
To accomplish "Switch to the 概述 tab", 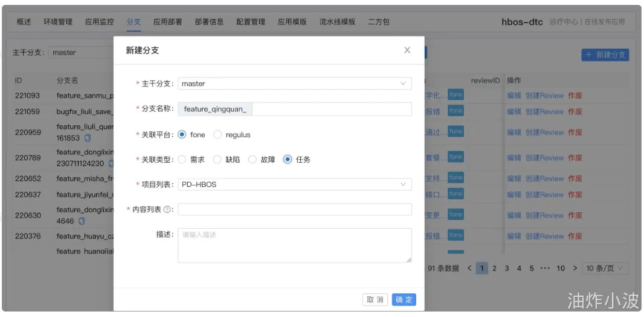I will point(24,22).
